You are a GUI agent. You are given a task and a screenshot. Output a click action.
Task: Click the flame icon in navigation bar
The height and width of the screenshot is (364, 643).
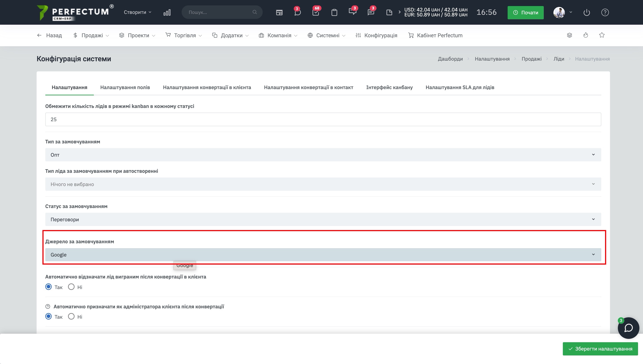[x=586, y=35]
